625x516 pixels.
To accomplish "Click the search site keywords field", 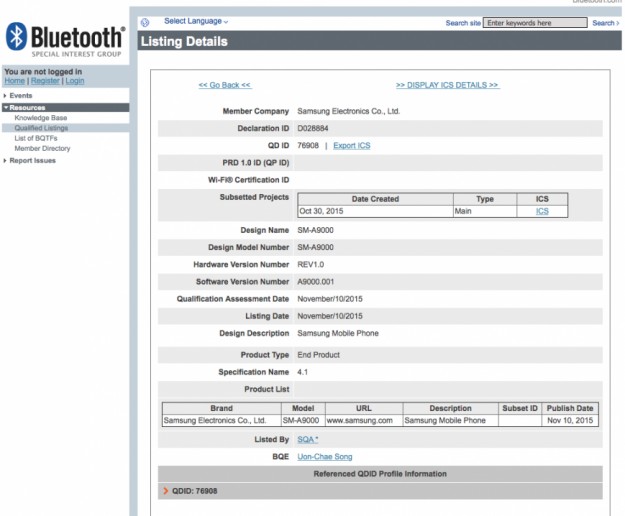I will [535, 22].
